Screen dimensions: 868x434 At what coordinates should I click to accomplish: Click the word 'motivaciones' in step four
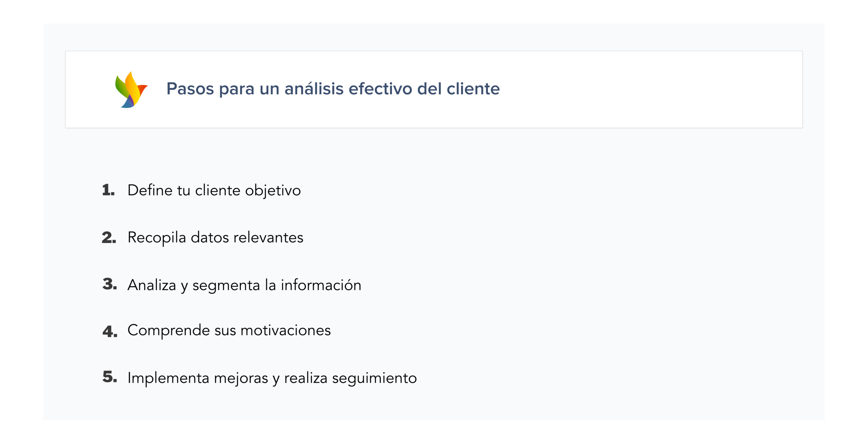pyautogui.click(x=285, y=330)
